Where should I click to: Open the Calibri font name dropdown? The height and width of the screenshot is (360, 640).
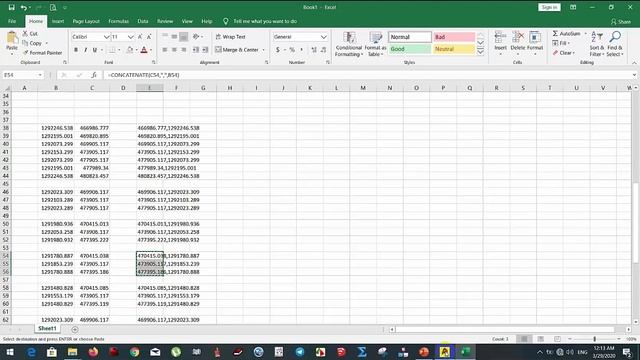point(107,37)
